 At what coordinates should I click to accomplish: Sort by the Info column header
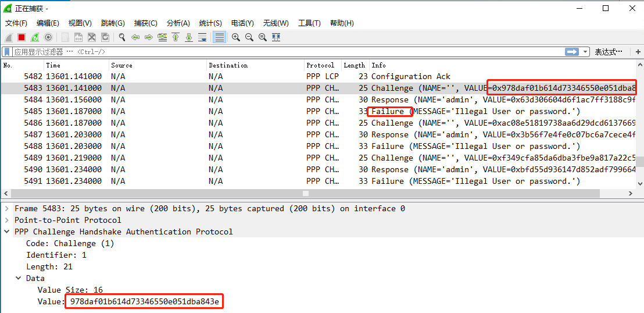(x=502, y=65)
